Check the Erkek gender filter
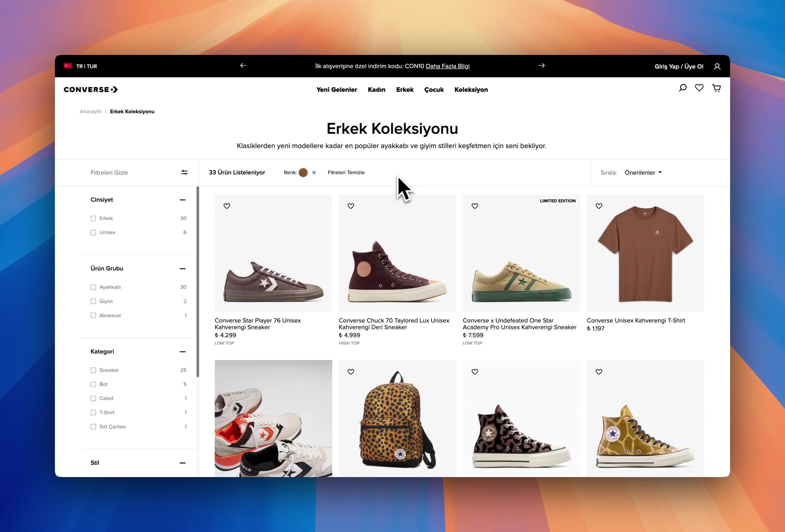Image resolution: width=785 pixels, height=532 pixels. tap(93, 218)
